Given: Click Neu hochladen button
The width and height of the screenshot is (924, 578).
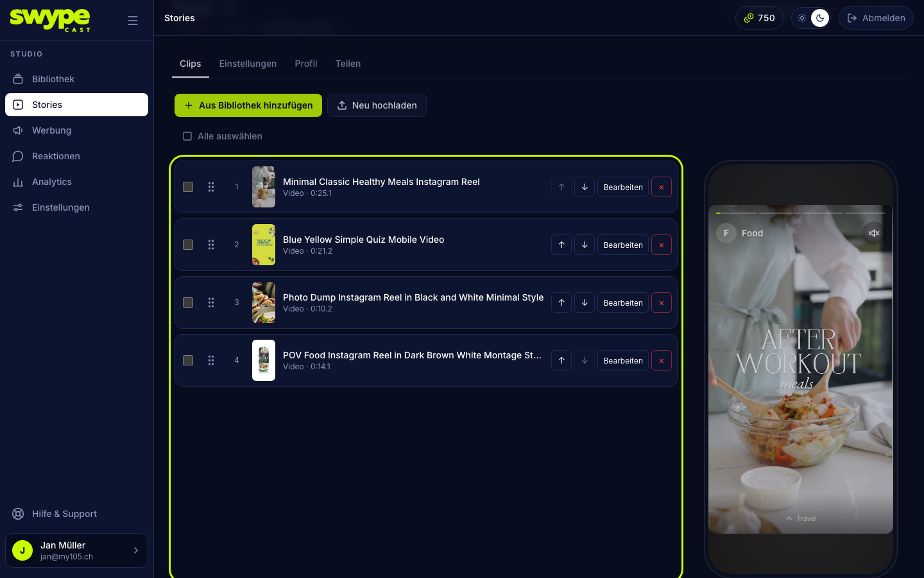Looking at the screenshot, I should [377, 105].
